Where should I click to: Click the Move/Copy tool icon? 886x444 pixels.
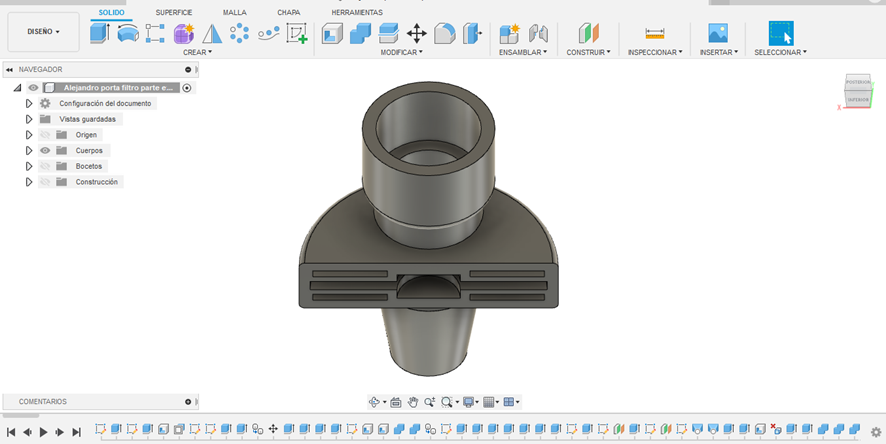pyautogui.click(x=417, y=33)
